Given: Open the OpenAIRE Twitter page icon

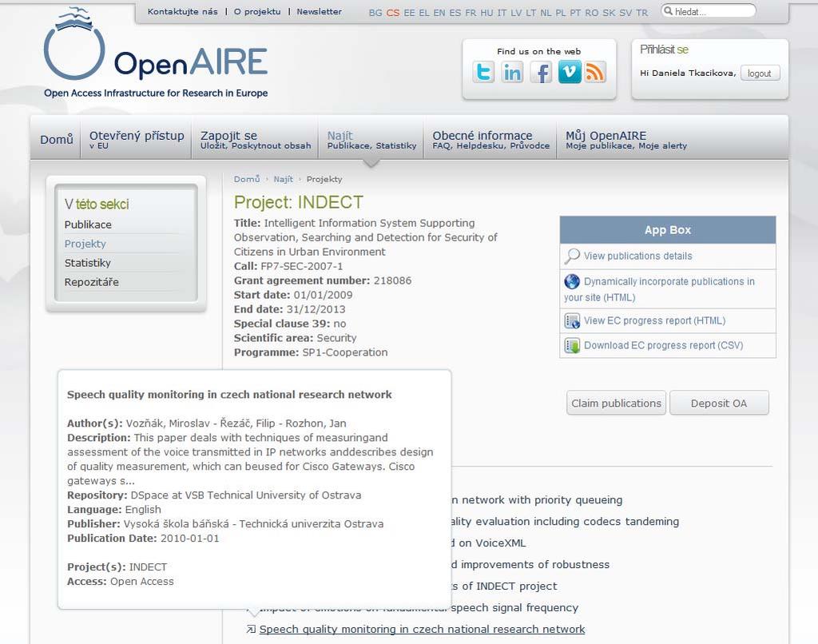Looking at the screenshot, I should [x=483, y=72].
